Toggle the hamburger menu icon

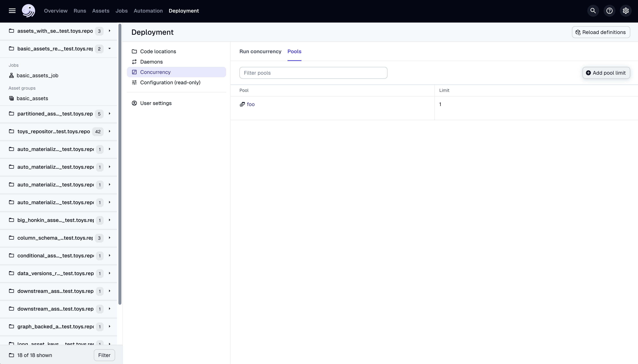pos(12,11)
